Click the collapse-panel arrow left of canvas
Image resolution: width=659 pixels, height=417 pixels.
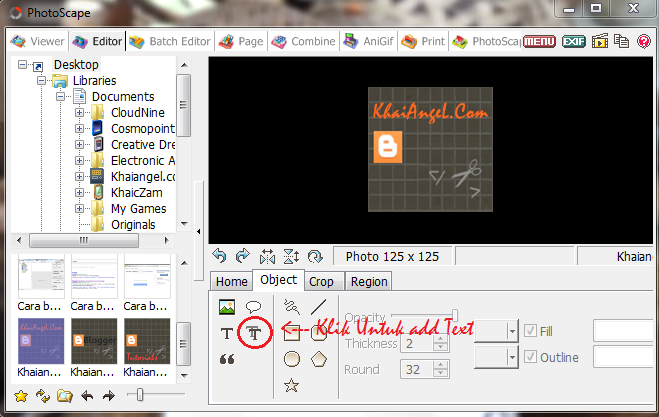coord(199,232)
